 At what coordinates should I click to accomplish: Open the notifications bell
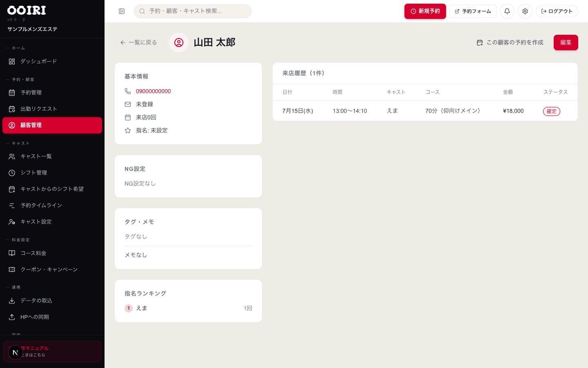pos(507,11)
